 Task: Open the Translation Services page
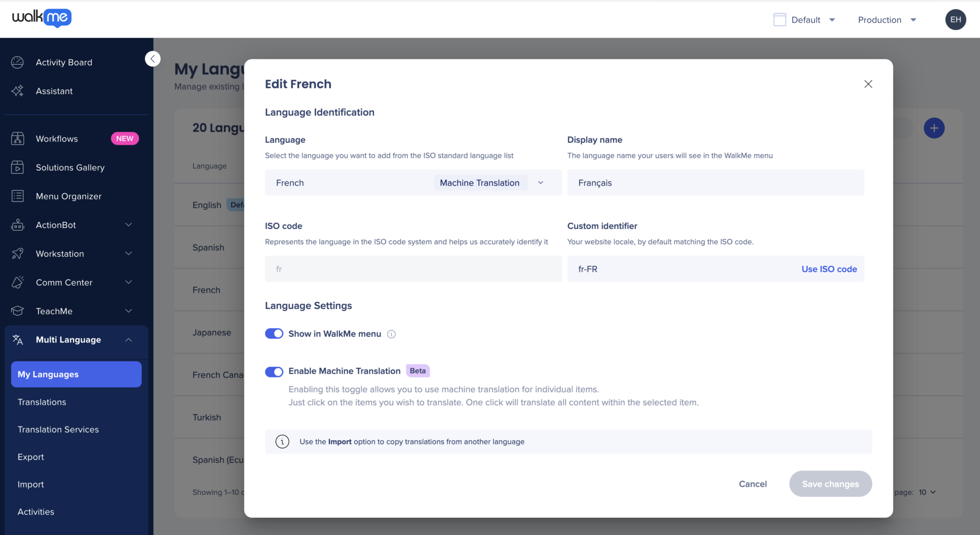coord(58,429)
